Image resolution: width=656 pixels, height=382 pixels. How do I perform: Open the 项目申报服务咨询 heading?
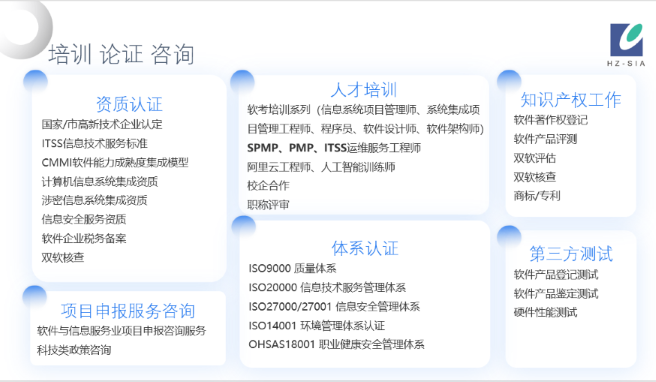point(128,311)
